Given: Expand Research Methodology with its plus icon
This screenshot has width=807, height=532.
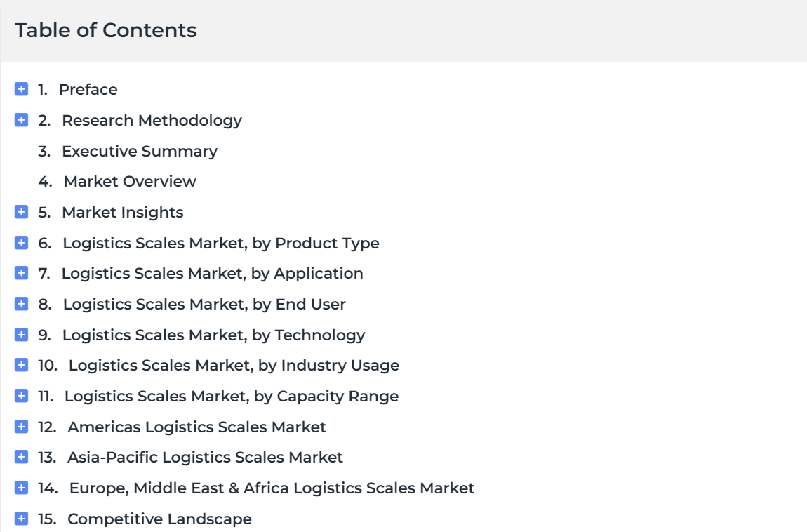Looking at the screenshot, I should click(21, 120).
